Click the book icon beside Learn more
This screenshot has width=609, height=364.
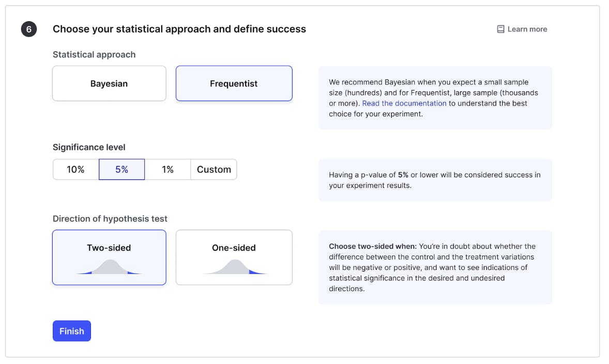tap(500, 29)
